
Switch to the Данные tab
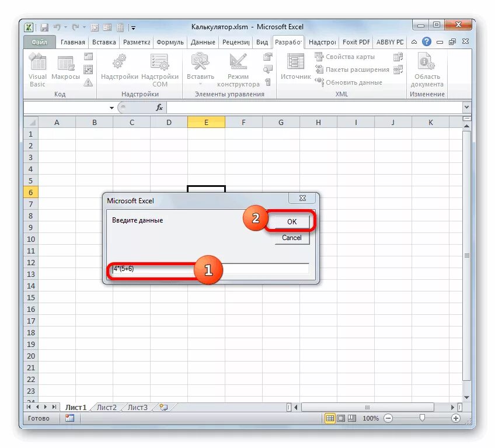pos(203,42)
